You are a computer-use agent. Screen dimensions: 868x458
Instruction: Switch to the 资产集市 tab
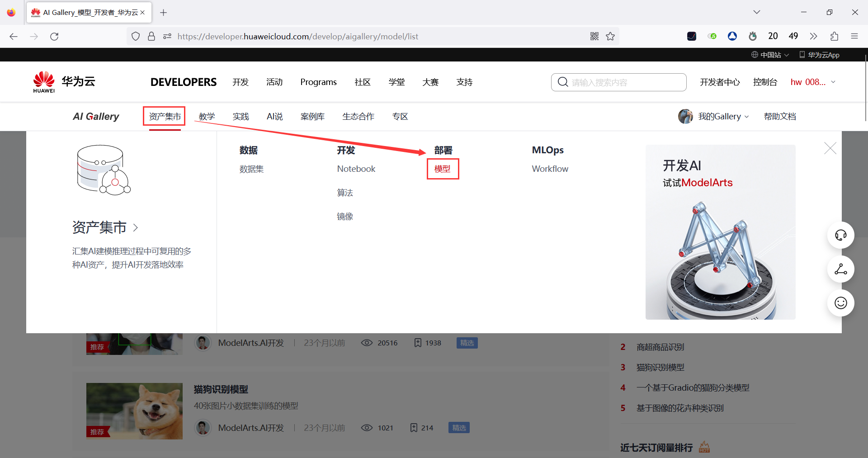[164, 116]
